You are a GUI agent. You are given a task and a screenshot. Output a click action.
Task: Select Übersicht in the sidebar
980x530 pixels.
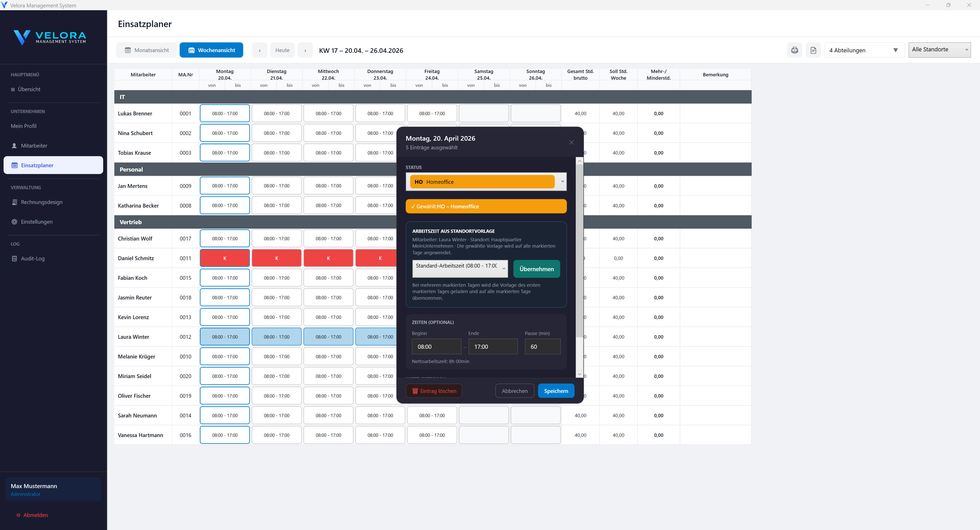click(29, 89)
